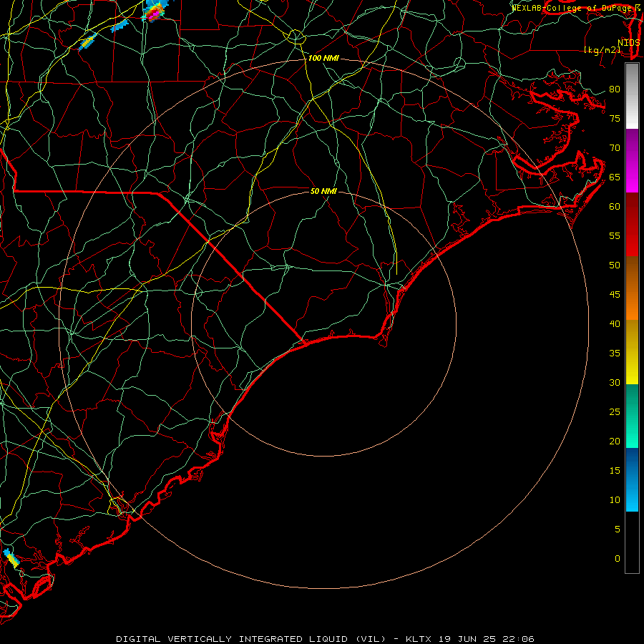
Task: Select the blue segment of the color scale
Action: coord(632,479)
